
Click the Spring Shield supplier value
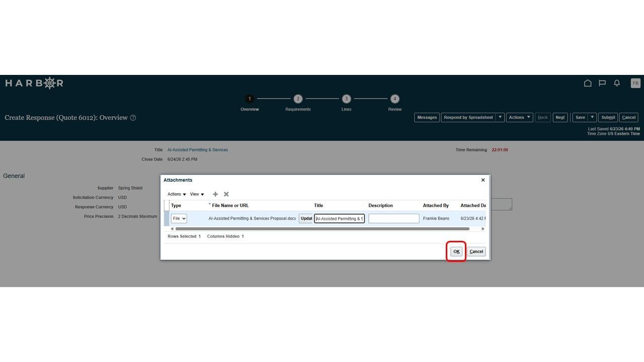pyautogui.click(x=130, y=188)
